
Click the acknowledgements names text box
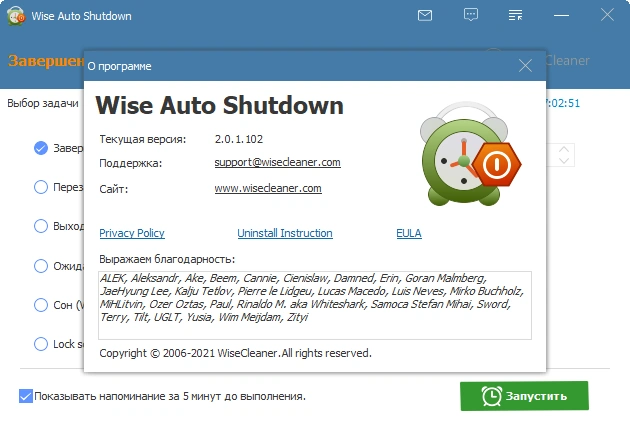click(315, 305)
